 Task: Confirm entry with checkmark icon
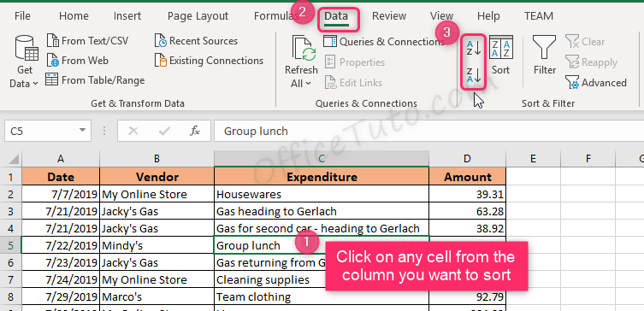164,131
